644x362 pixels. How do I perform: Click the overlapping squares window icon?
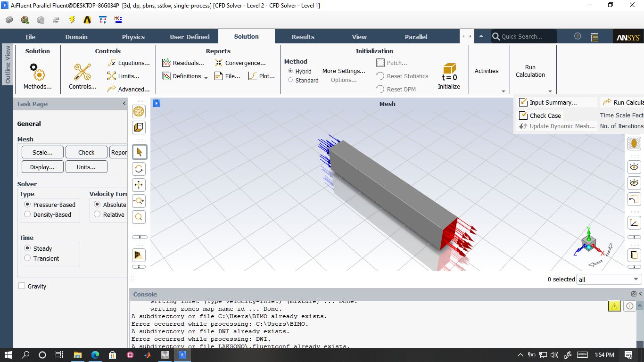pyautogui.click(x=634, y=255)
